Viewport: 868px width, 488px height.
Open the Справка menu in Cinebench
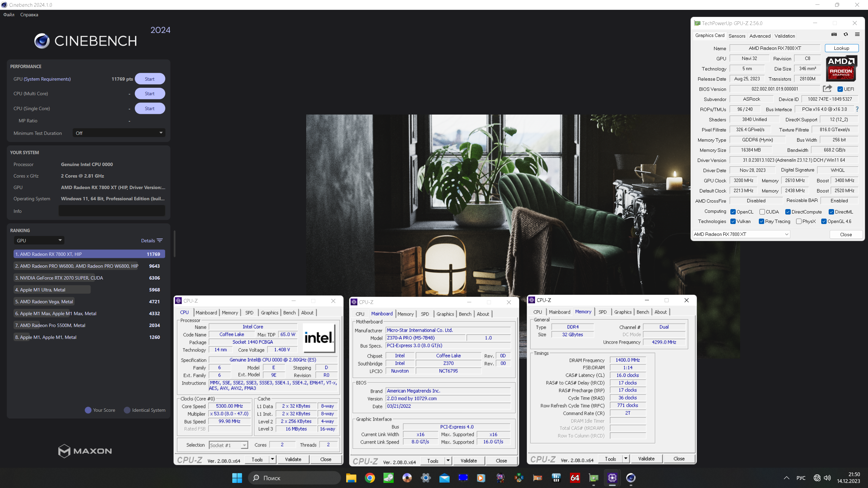[x=29, y=15]
